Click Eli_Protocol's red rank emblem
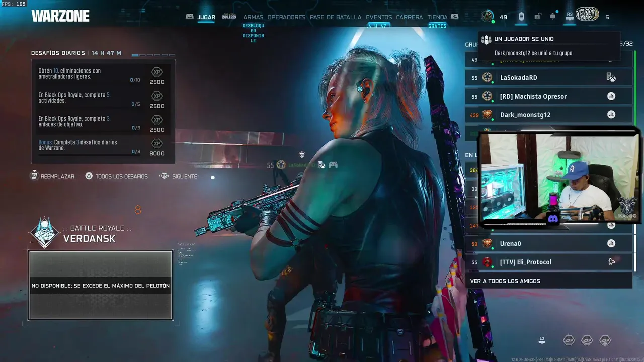This screenshot has height=362, width=644. pos(487,262)
